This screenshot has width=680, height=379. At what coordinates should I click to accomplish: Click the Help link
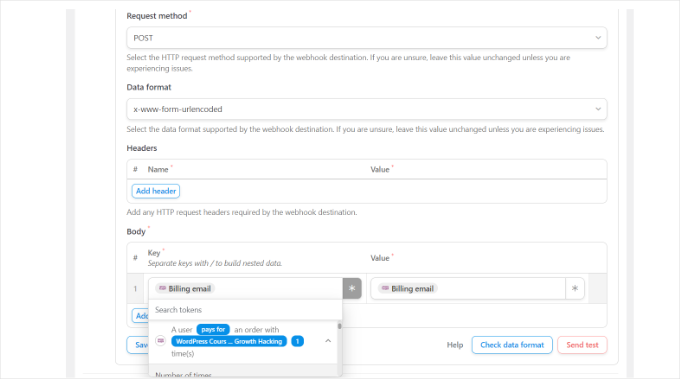pyautogui.click(x=455, y=345)
